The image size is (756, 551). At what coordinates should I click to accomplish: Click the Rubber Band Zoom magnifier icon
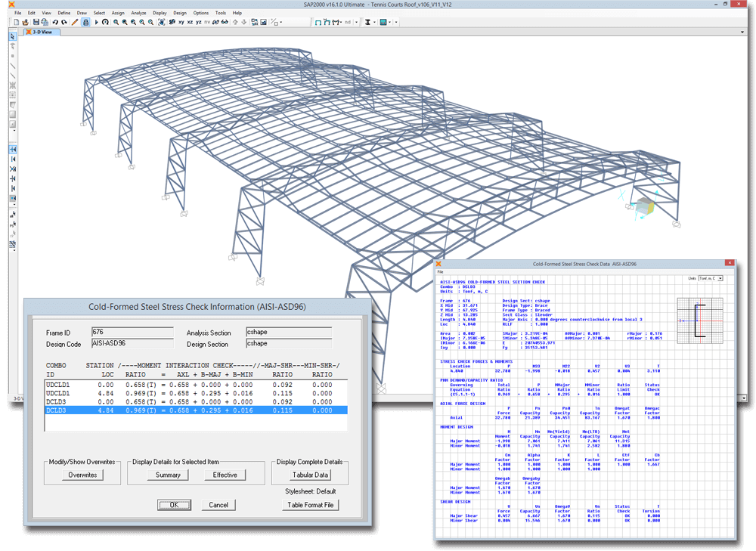(x=116, y=22)
